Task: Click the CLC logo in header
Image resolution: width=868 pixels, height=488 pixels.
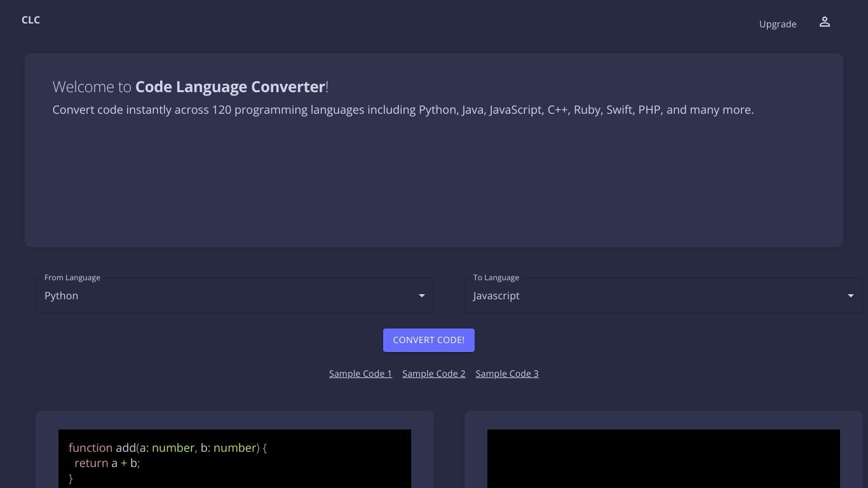Action: point(31,20)
